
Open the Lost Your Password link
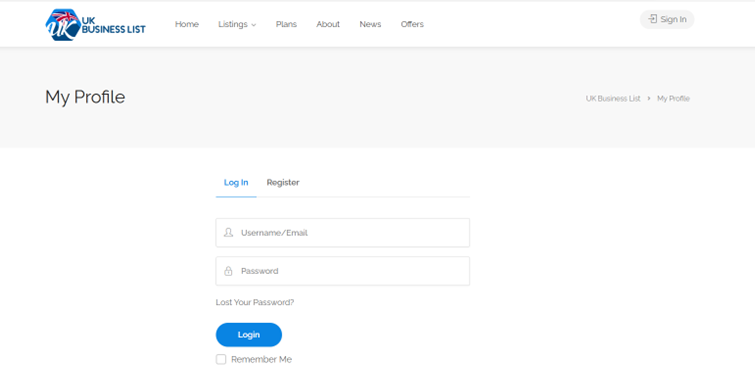(255, 302)
